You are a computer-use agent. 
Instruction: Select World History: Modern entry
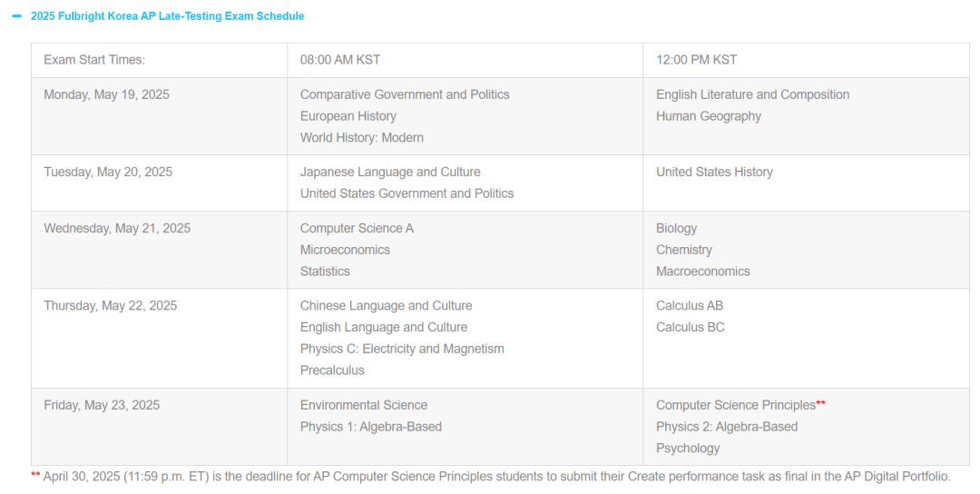pyautogui.click(x=362, y=137)
